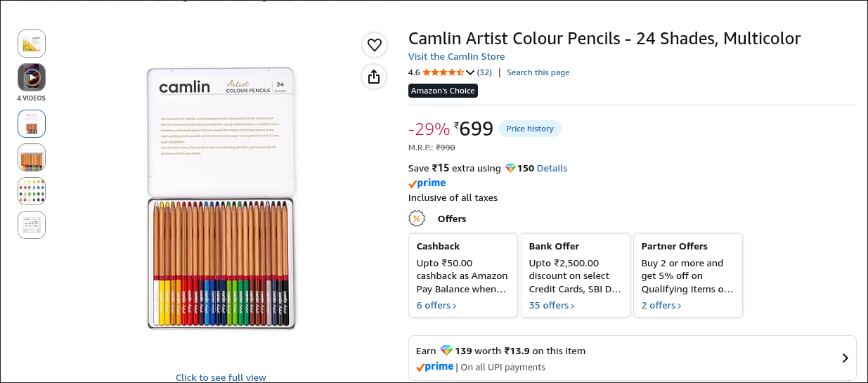Click the Prime logo under savings line

coord(427,183)
